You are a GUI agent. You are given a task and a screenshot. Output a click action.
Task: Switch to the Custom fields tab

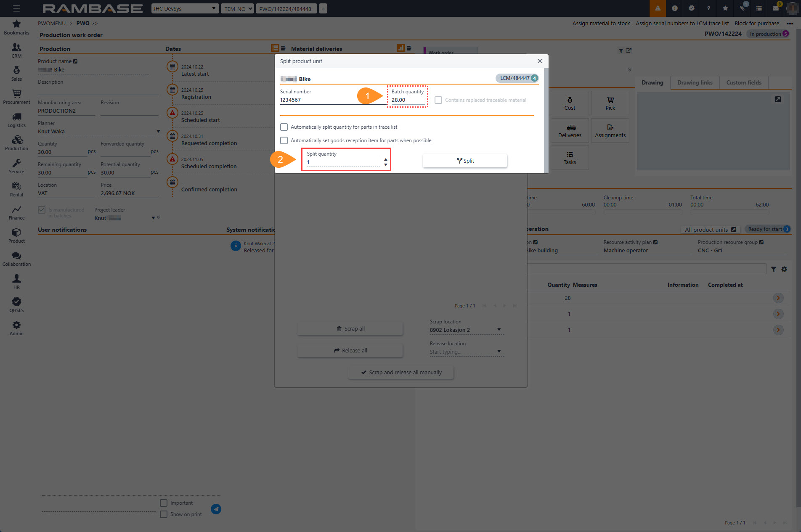[x=743, y=82]
